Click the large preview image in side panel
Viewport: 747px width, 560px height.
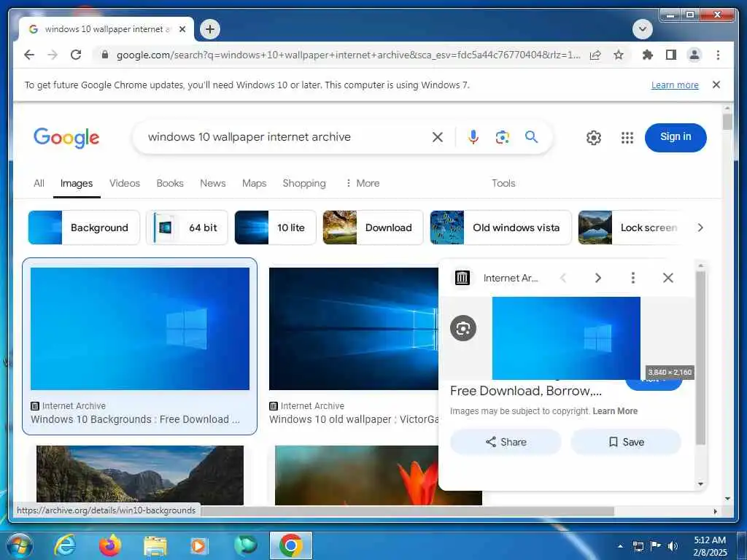click(x=566, y=338)
